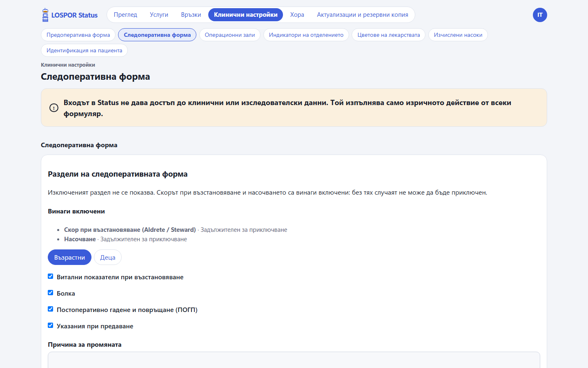Open the Преглед nav tab

pyautogui.click(x=125, y=15)
